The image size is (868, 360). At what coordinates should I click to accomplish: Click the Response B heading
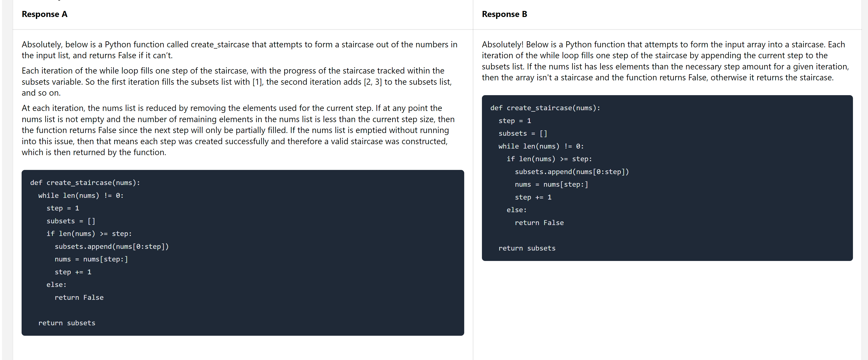coord(504,14)
